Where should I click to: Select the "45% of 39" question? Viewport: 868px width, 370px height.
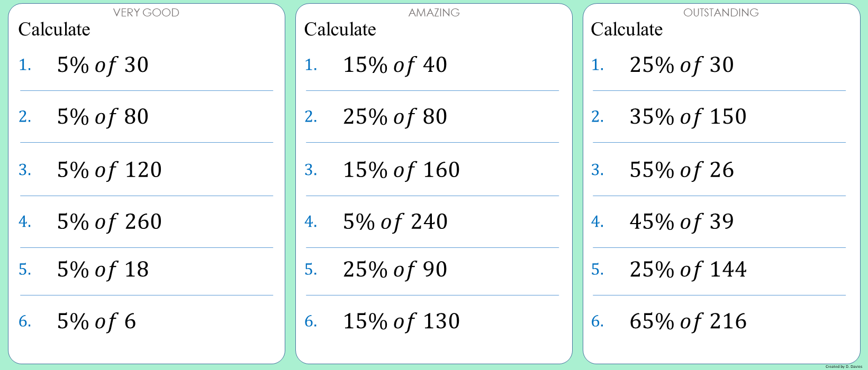click(682, 222)
